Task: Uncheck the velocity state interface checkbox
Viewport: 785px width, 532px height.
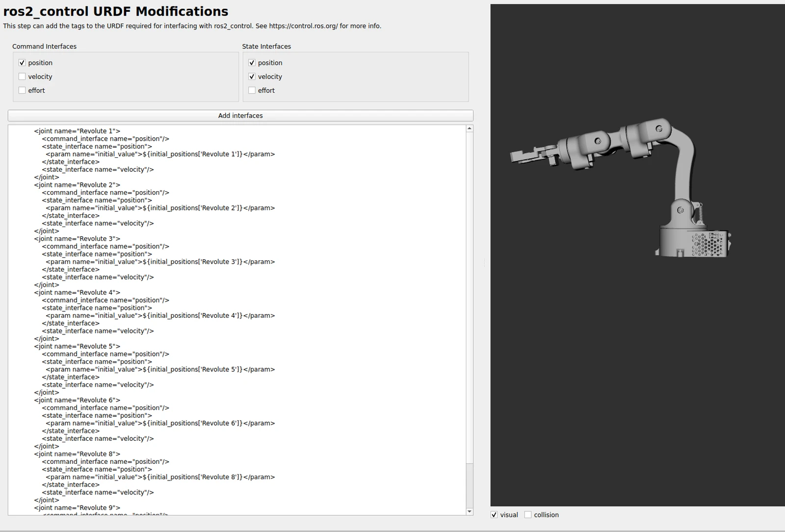Action: pyautogui.click(x=252, y=76)
